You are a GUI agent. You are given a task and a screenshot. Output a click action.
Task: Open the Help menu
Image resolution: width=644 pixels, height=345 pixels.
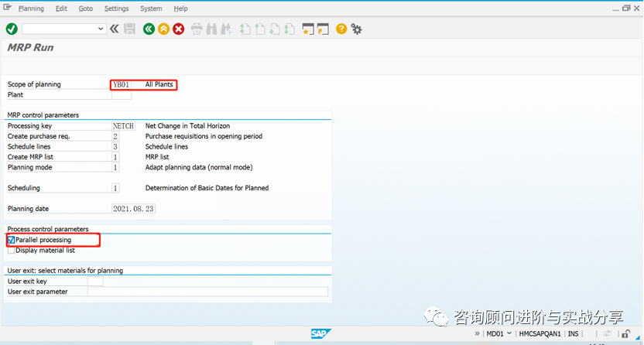pos(180,9)
